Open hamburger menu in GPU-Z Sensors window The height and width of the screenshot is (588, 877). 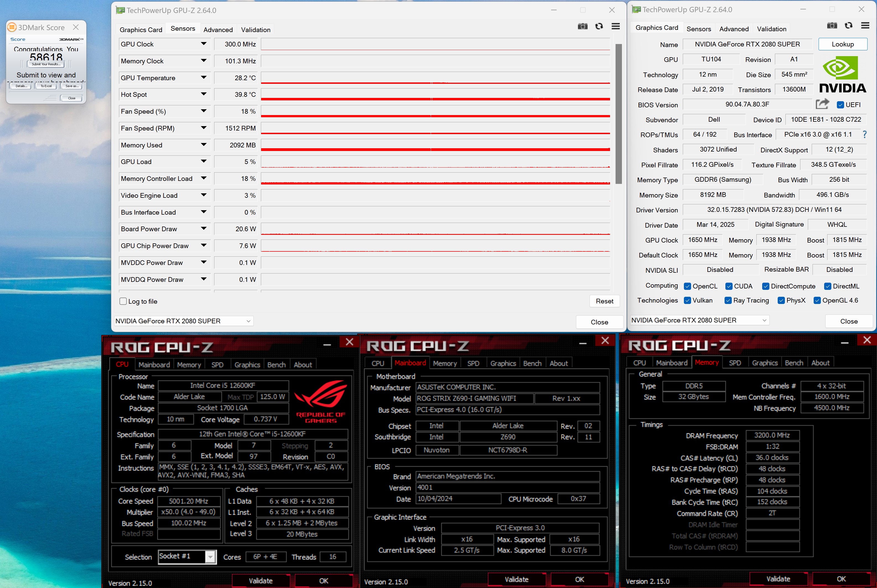pyautogui.click(x=616, y=26)
